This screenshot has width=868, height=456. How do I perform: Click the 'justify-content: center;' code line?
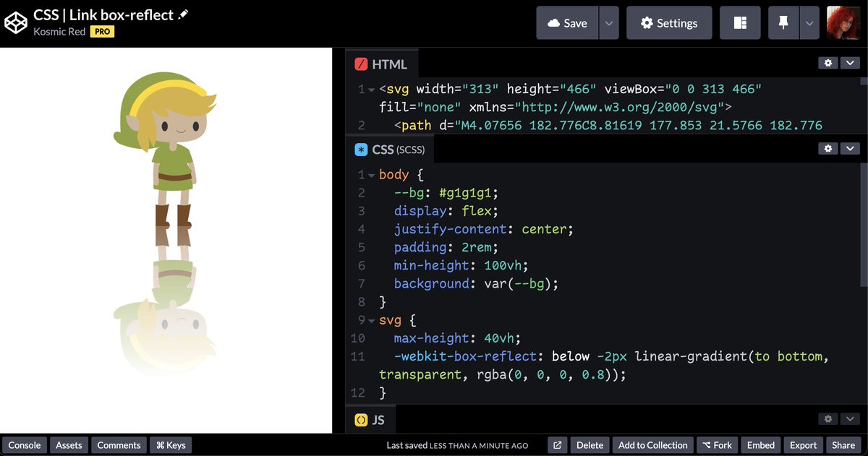[483, 229]
